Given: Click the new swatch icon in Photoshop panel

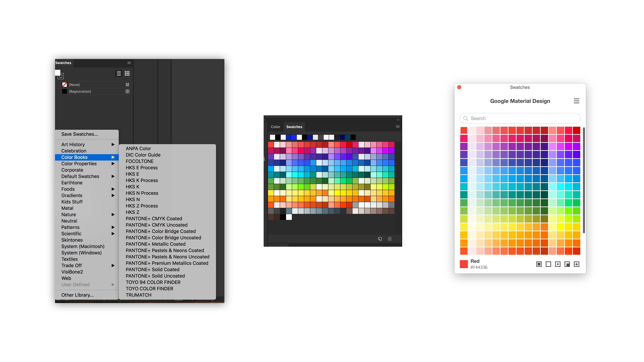Looking at the screenshot, I should tap(380, 239).
